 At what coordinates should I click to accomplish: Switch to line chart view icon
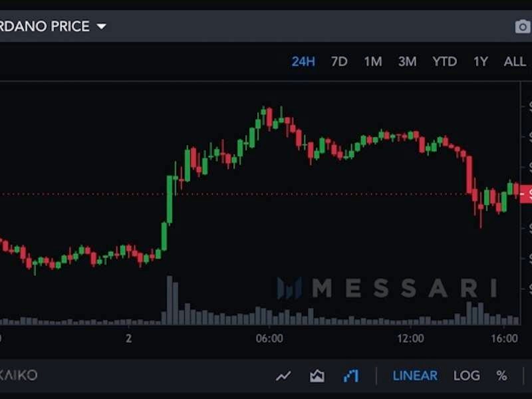click(283, 376)
